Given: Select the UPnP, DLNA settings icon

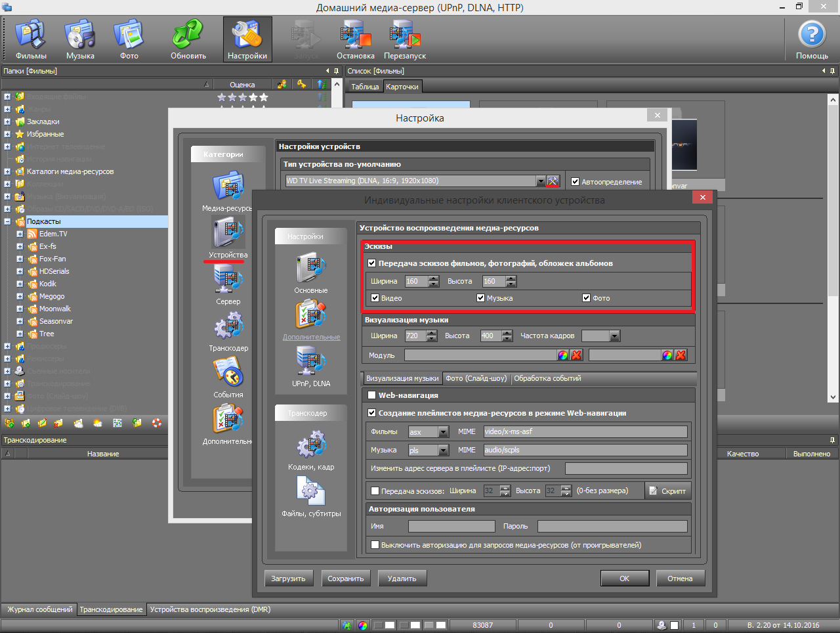Looking at the screenshot, I should pos(310,366).
